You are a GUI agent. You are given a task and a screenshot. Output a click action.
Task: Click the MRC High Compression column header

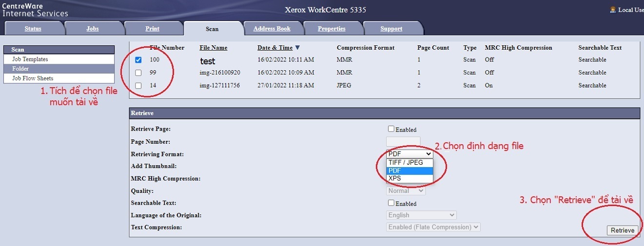tap(519, 48)
